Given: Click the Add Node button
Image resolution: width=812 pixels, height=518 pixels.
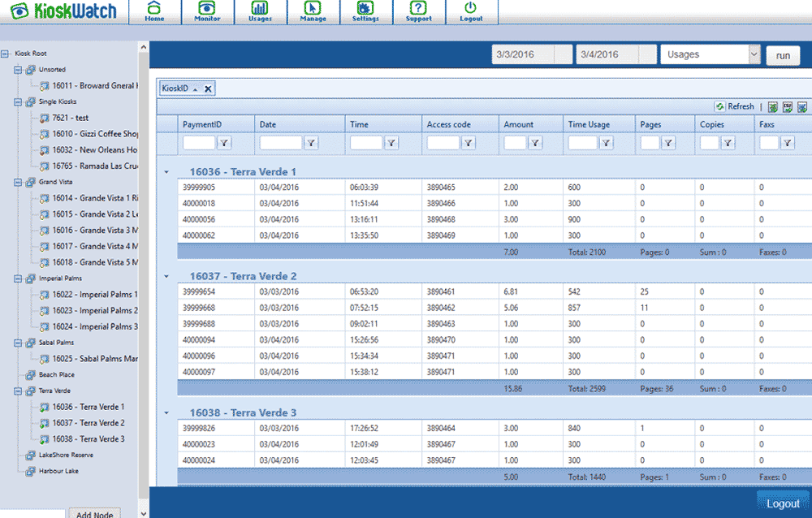Looking at the screenshot, I should (x=95, y=513).
